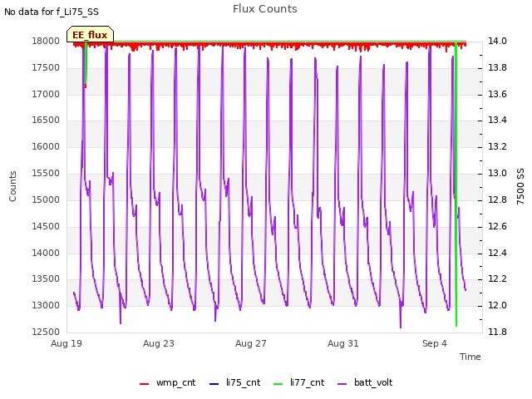Click the 16500 left axis tick label
532x399 pixels.
pyautogui.click(x=46, y=120)
